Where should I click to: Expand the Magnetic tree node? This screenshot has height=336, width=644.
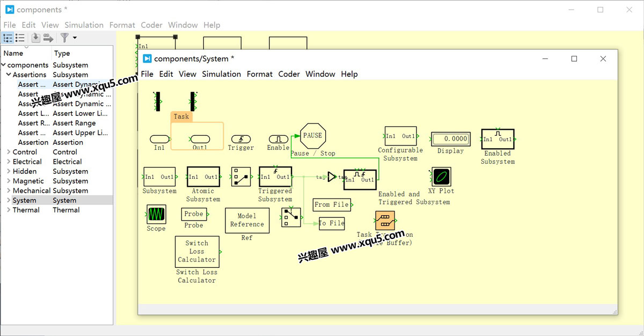pyautogui.click(x=9, y=181)
